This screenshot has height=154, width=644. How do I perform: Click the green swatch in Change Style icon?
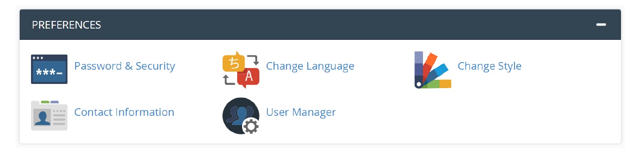click(x=434, y=84)
